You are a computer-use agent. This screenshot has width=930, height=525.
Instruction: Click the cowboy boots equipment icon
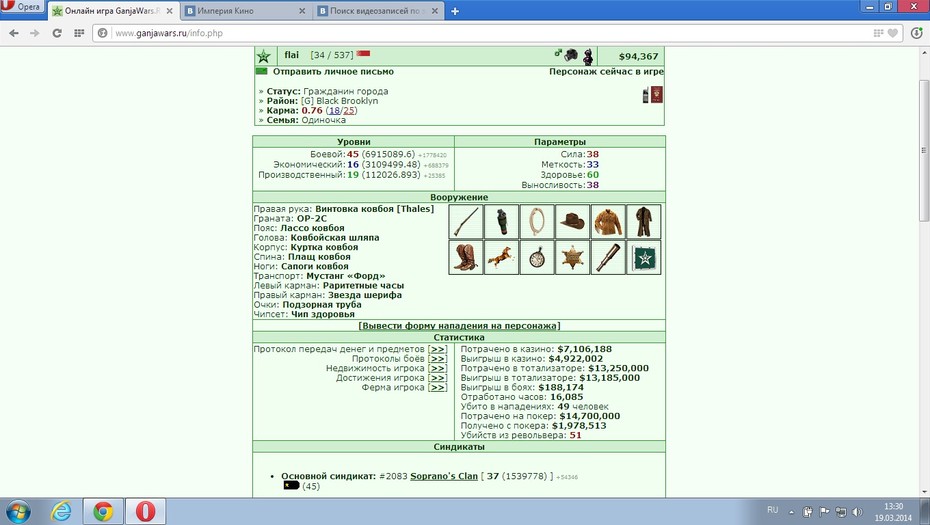466,257
